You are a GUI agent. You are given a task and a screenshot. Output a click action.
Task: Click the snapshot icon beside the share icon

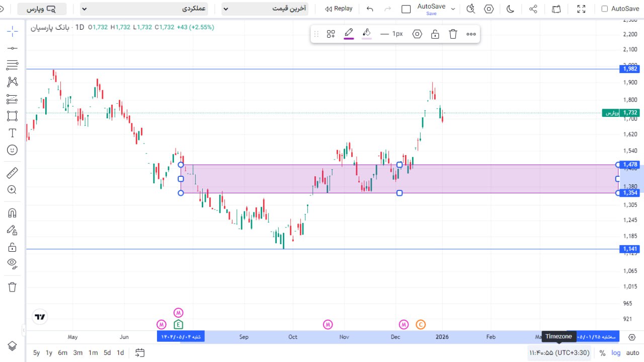coord(556,9)
